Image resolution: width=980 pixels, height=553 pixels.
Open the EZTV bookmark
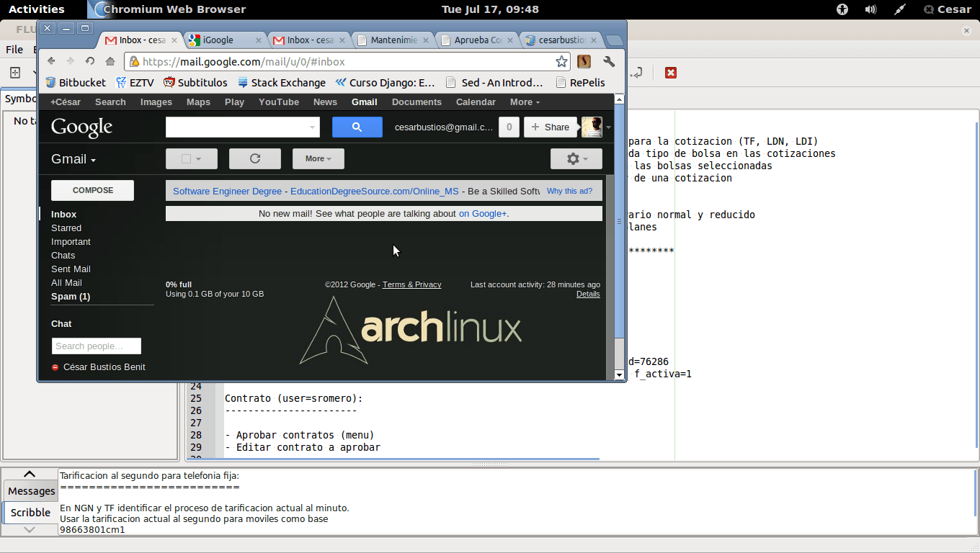[x=135, y=83]
